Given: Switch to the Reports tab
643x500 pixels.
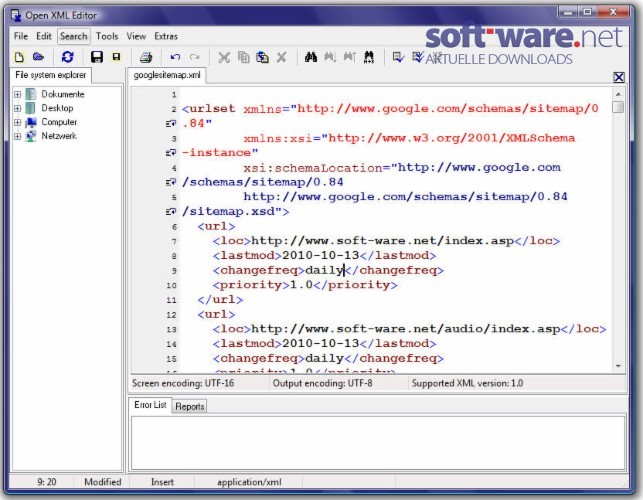Looking at the screenshot, I should (189, 406).
